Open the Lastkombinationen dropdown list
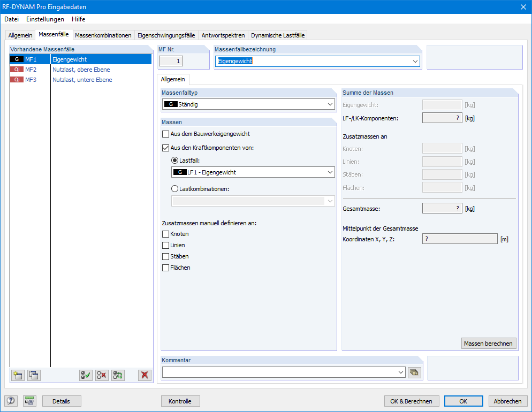The height and width of the screenshot is (412, 532). (x=330, y=201)
